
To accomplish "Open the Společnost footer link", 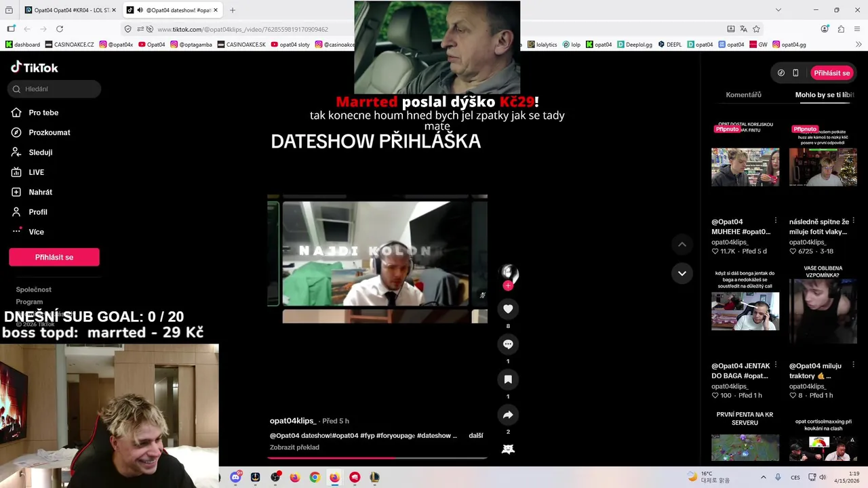I will tap(34, 289).
